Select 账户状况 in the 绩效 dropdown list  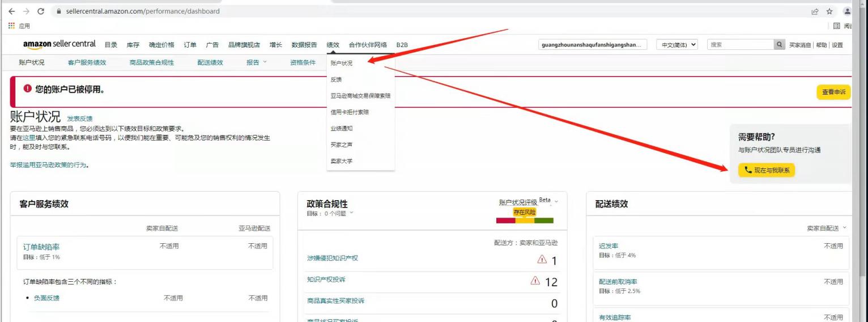pos(342,63)
